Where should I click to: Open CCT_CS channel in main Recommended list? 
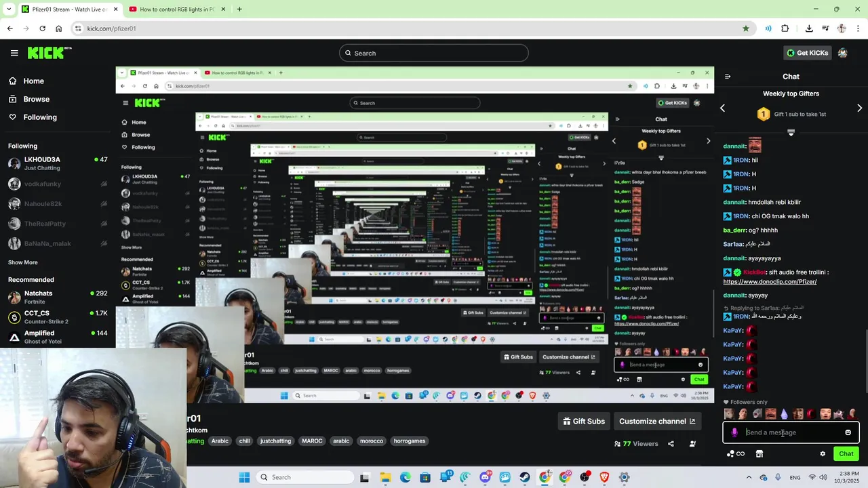click(x=58, y=317)
